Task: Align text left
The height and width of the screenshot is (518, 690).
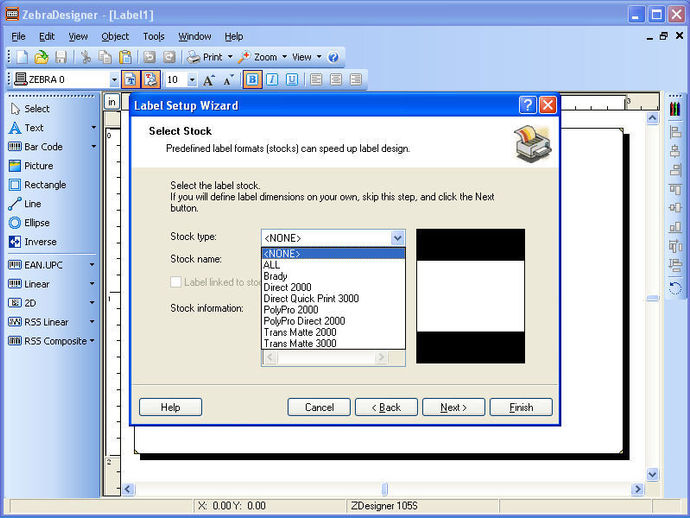Action: 316,80
